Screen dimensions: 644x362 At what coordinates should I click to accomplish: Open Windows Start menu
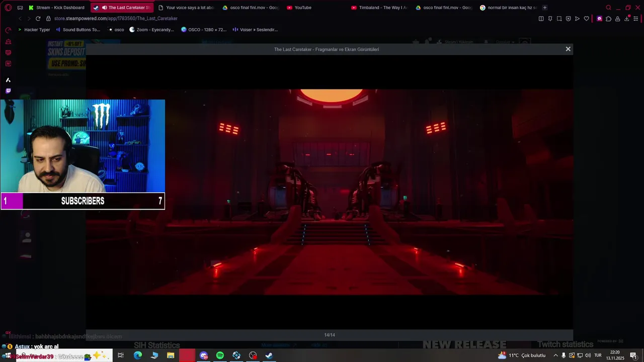pyautogui.click(x=8, y=355)
